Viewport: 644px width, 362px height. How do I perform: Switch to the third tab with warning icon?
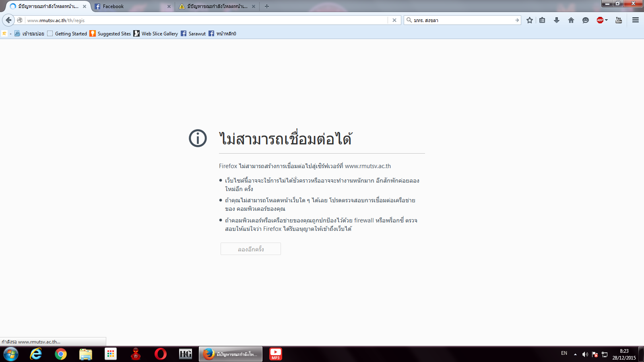pyautogui.click(x=217, y=6)
